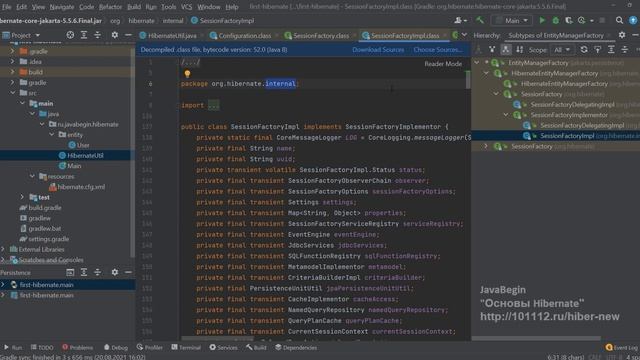
Task: Click Download Sources link
Action: coord(378,49)
